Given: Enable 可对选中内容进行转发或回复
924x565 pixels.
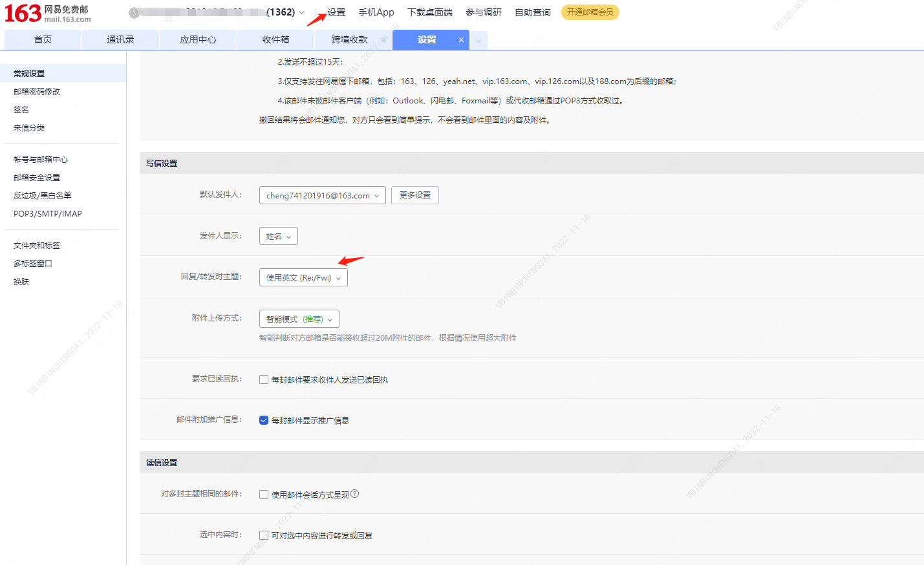Looking at the screenshot, I should [x=264, y=535].
